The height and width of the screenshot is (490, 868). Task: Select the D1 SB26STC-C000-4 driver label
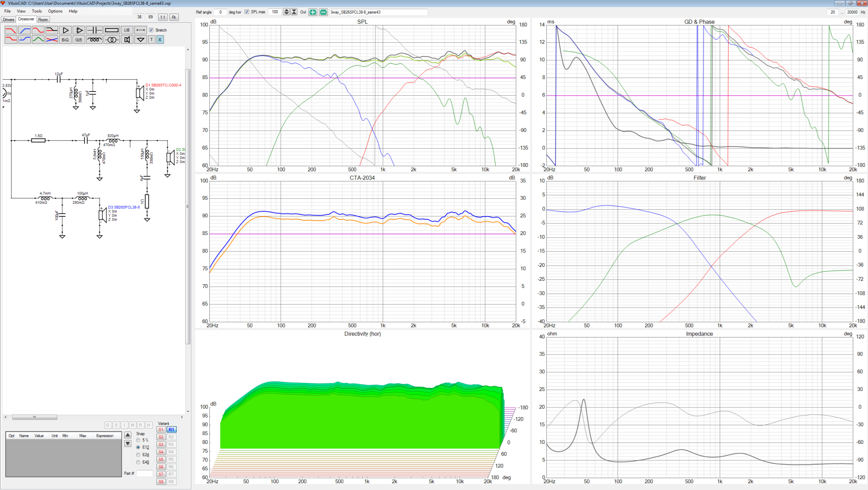coord(163,85)
